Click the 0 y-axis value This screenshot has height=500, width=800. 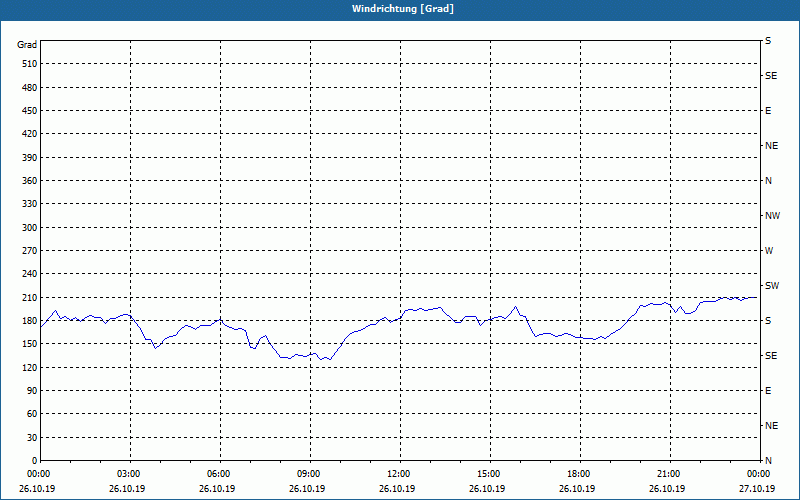(x=35, y=461)
